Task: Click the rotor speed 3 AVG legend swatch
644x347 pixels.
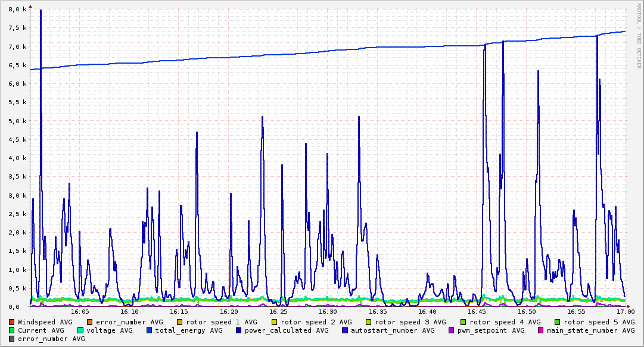Action: [368, 322]
